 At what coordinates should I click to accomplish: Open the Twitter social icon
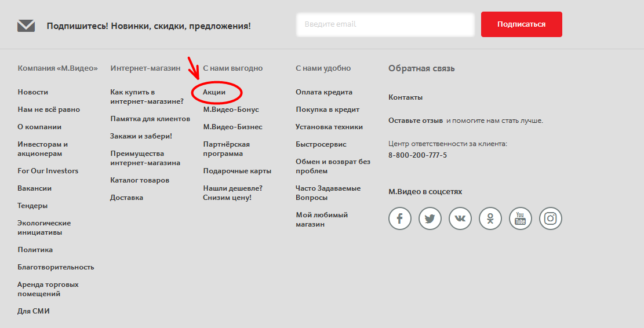[x=430, y=218]
